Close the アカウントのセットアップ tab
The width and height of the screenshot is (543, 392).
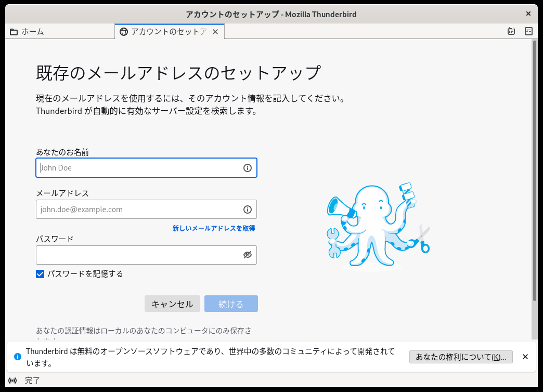coord(215,32)
